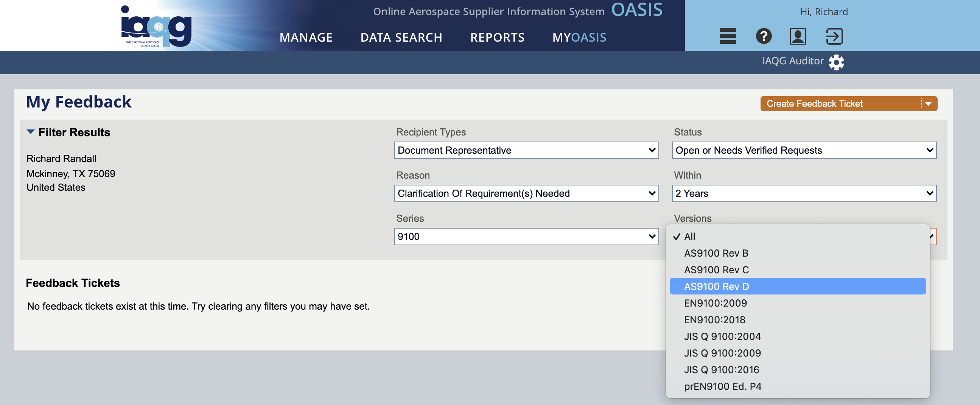
Task: Click the Feedback Tickets heading
Action: 73,283
